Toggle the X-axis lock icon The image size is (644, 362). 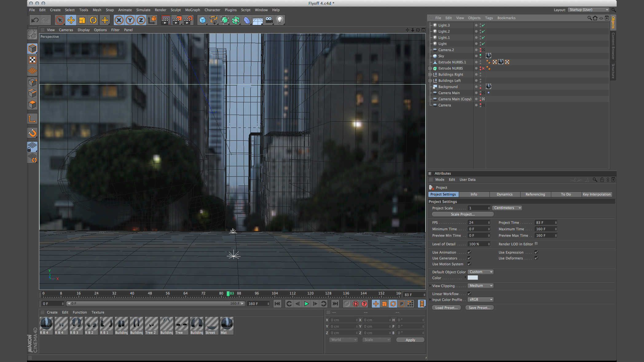[x=119, y=20]
